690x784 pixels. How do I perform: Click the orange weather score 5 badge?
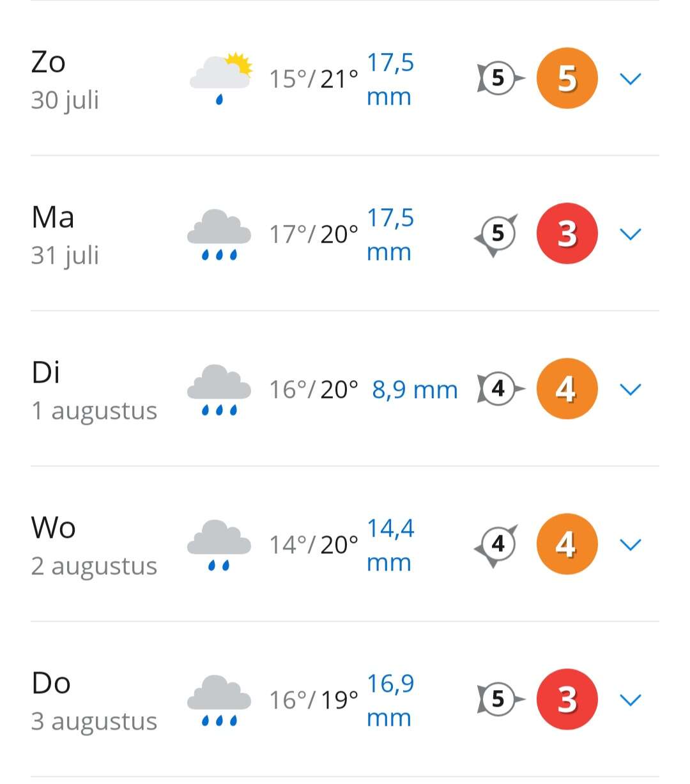(567, 78)
